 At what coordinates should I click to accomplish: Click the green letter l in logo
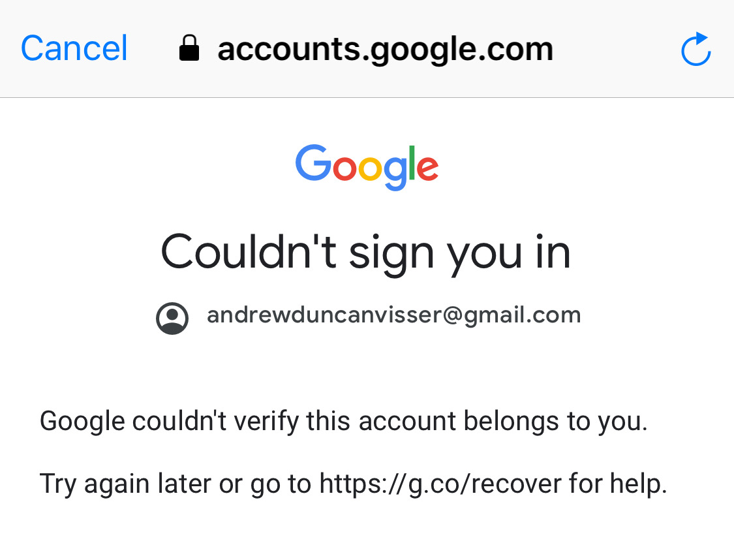(412, 163)
